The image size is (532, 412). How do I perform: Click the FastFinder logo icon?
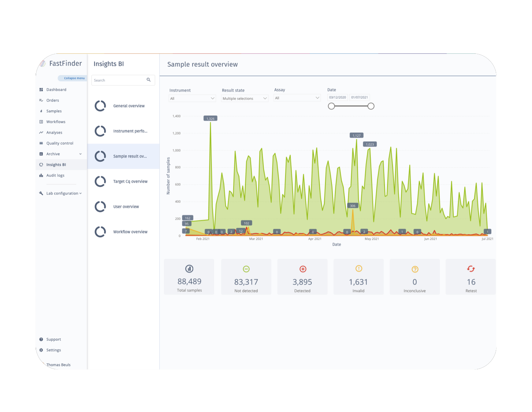pyautogui.click(x=42, y=64)
